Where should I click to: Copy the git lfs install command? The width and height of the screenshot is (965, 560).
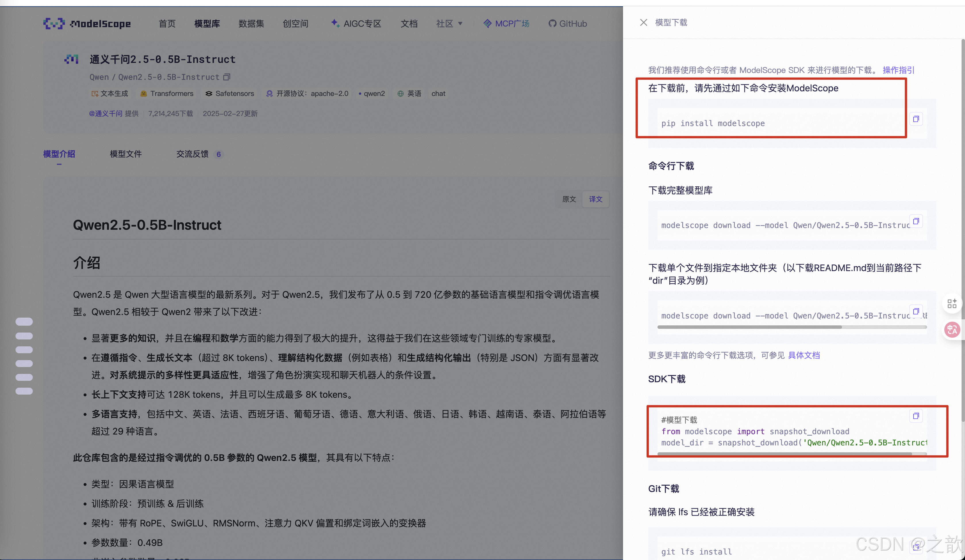click(x=916, y=547)
